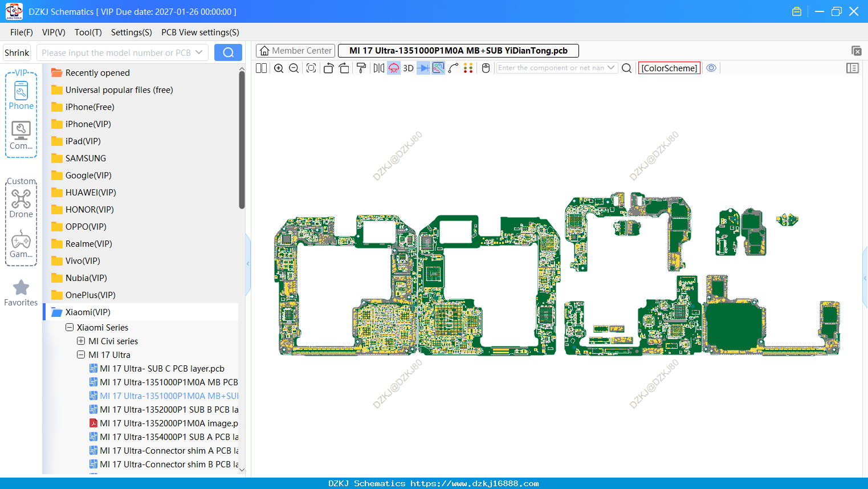
Task: Click the component search magnifier icon
Action: (x=626, y=68)
